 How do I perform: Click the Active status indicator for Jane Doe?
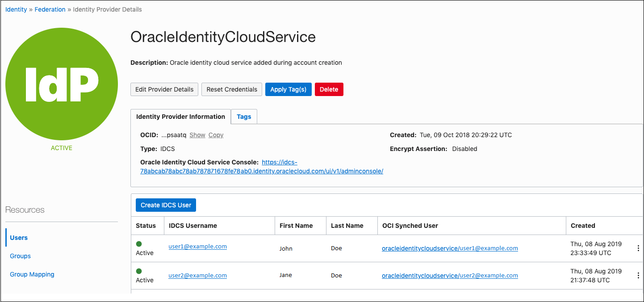(139, 272)
